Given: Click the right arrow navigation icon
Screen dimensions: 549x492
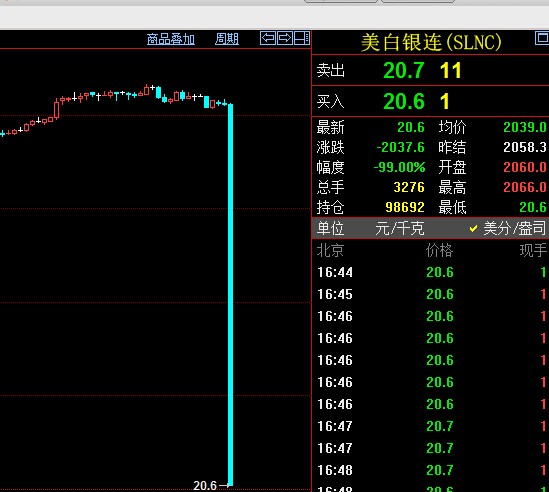Looking at the screenshot, I should click(x=285, y=38).
